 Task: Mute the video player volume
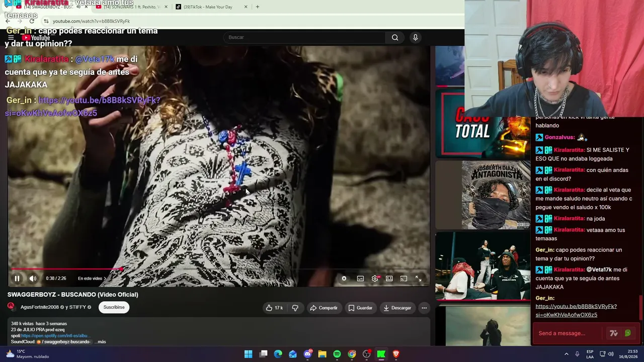click(33, 279)
